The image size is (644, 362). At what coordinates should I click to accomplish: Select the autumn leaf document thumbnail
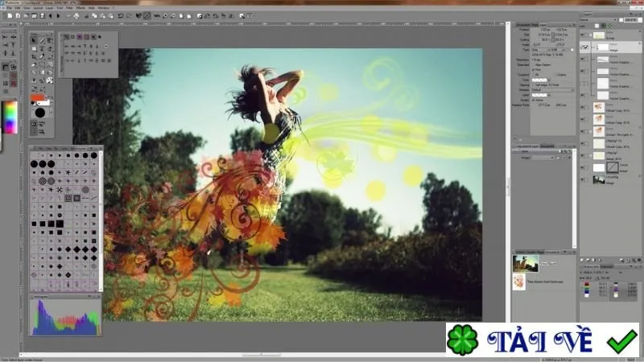coord(519,282)
